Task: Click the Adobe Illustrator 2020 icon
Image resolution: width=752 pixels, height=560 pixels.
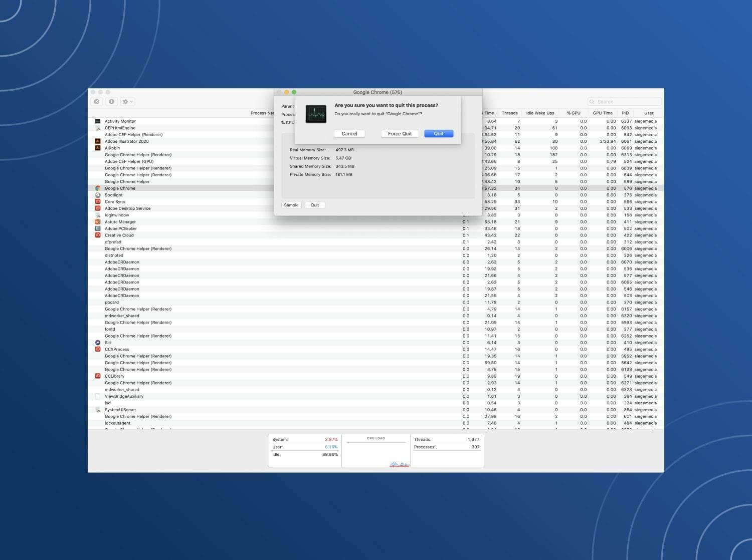Action: [x=98, y=141]
